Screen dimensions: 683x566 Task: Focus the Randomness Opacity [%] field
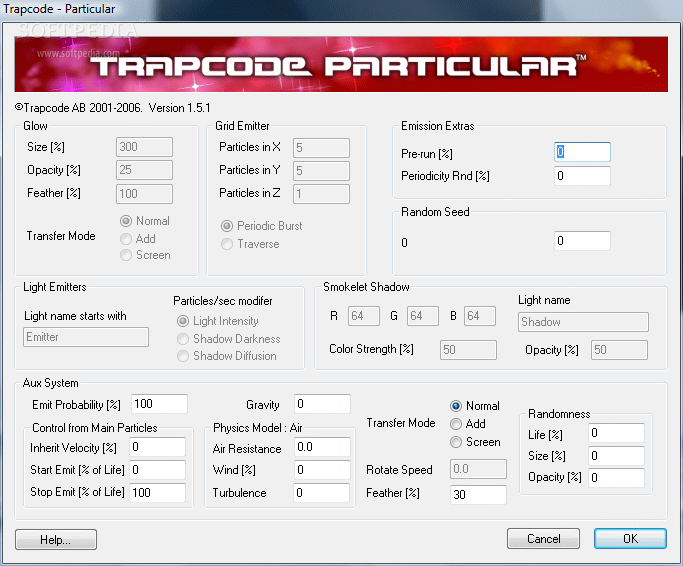tap(616, 478)
